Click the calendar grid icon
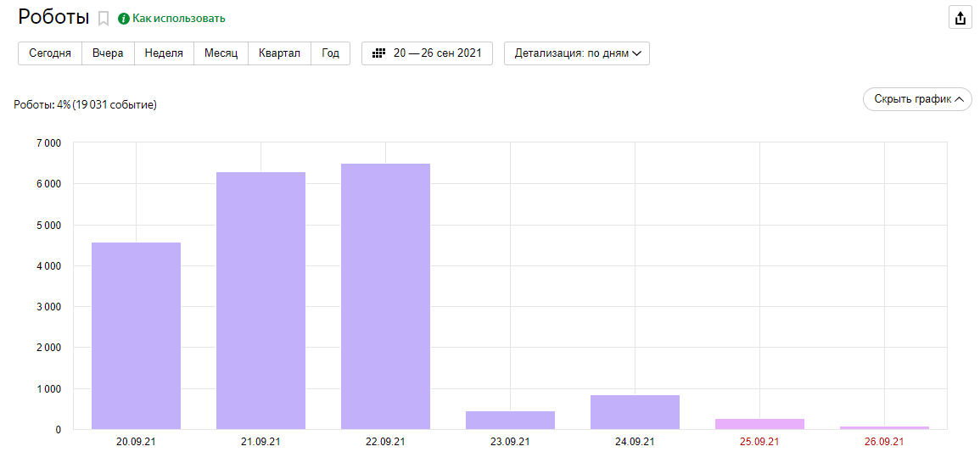 [x=378, y=53]
